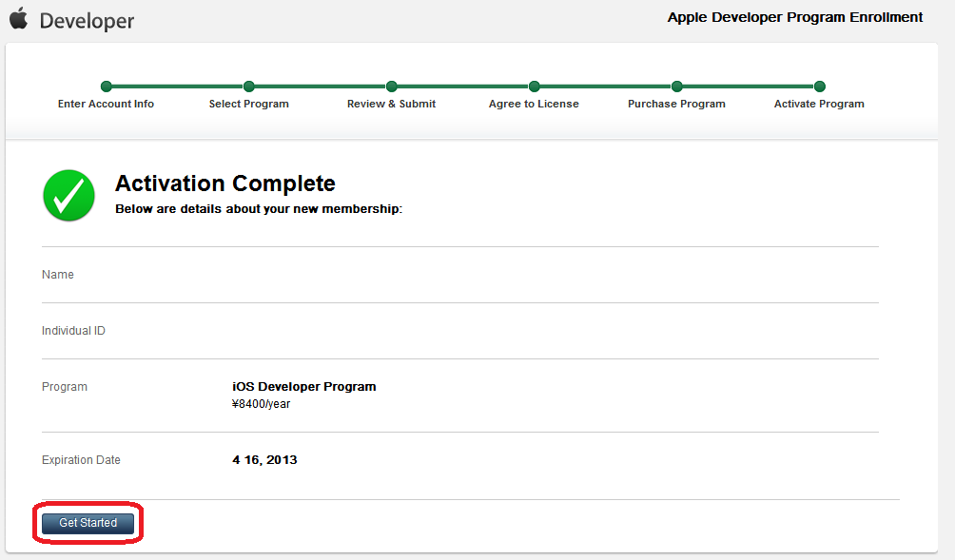The height and width of the screenshot is (560, 955).
Task: Select the Activate Program step label
Action: [x=819, y=104]
